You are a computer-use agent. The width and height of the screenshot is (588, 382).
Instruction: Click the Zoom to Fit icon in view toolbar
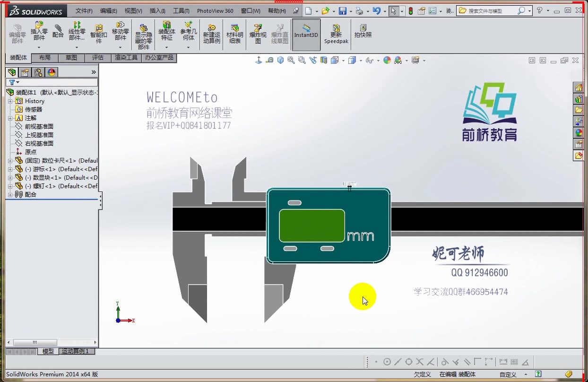[291, 60]
